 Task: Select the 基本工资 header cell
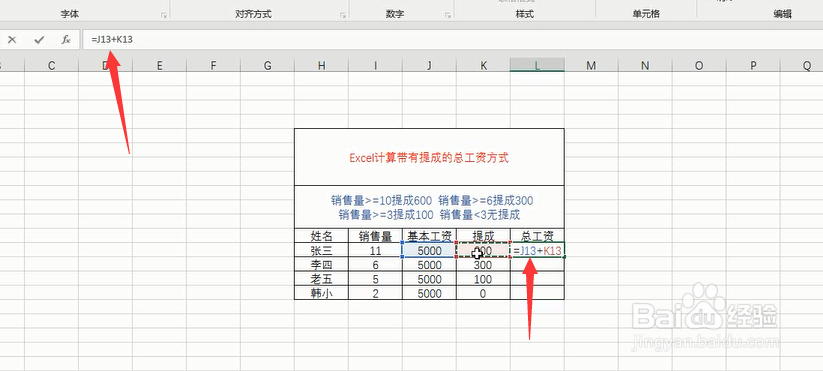pos(429,236)
